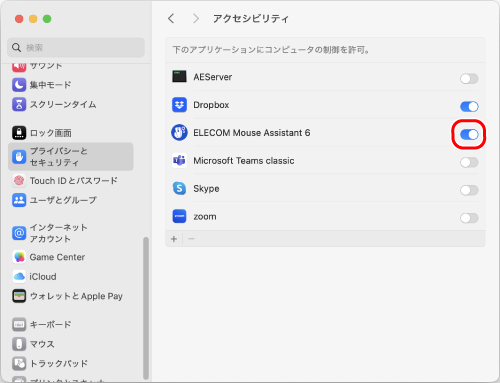The image size is (500, 383).
Task: Disable Dropbox accessibility access switch
Action: (469, 107)
